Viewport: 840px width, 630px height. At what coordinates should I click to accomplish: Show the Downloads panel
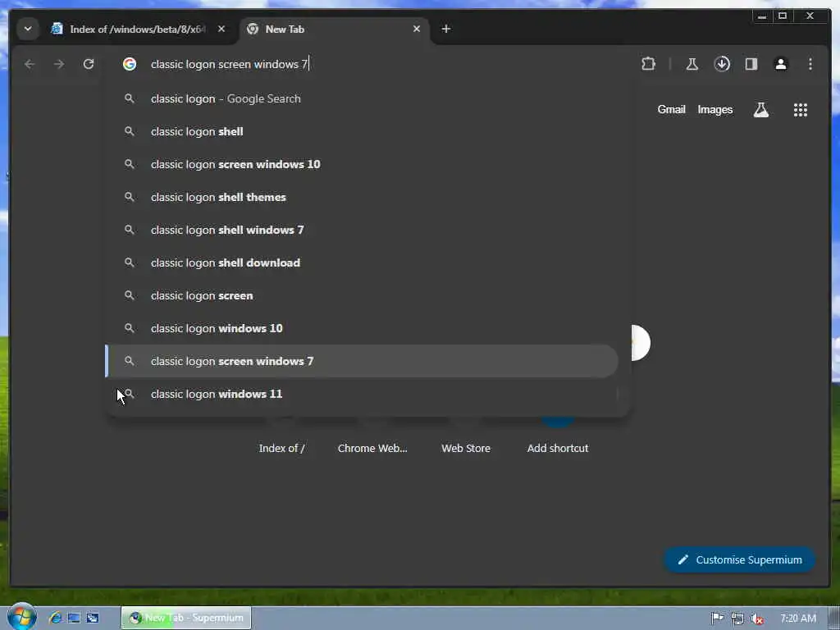[722, 64]
